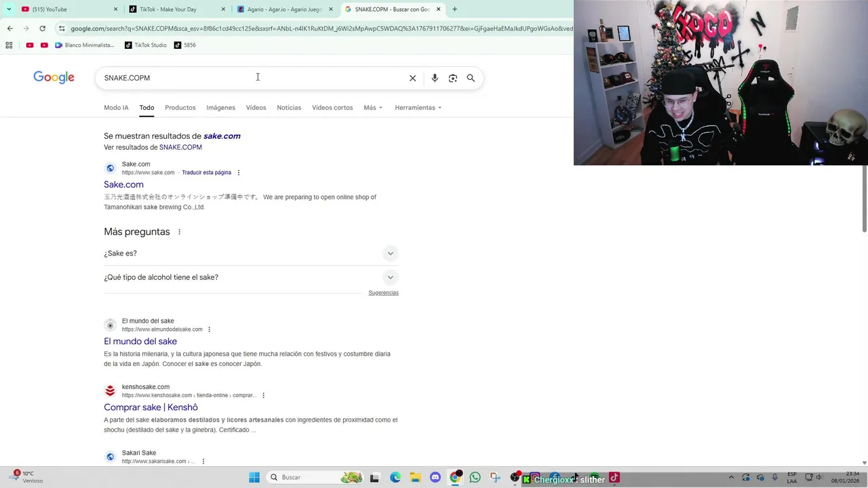
Task: Open Comprar sake | Kenshō result
Action: [x=151, y=407]
